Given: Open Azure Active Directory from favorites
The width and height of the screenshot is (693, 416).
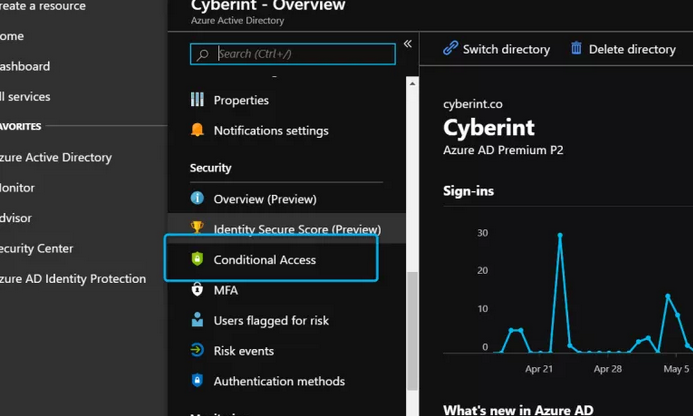Looking at the screenshot, I should pos(55,157).
